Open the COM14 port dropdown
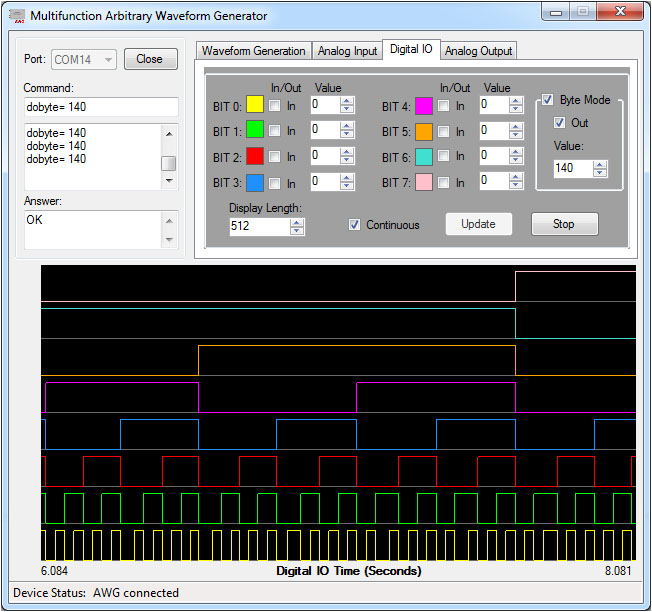Image resolution: width=652 pixels, height=612 pixels. pyautogui.click(x=84, y=59)
